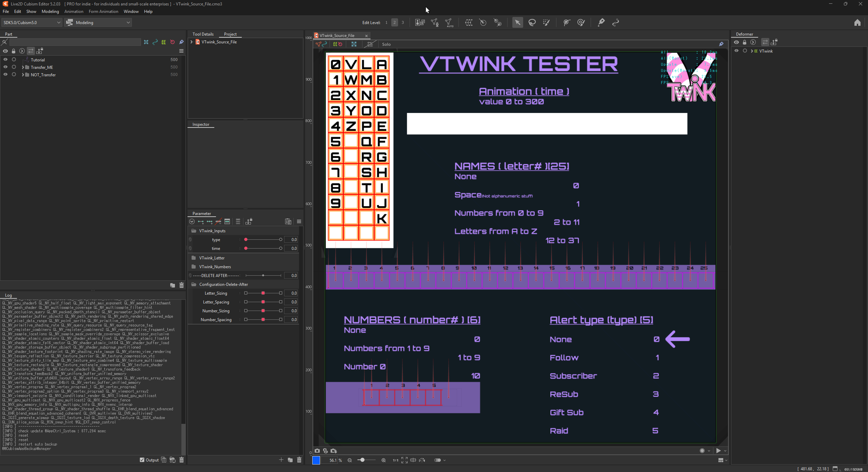Open the SDK5.0/Cubism5.0 target version dropdown

point(32,22)
